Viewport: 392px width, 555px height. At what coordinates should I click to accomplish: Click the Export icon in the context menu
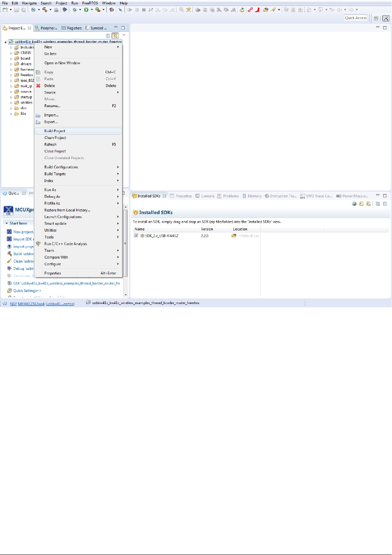(x=38, y=122)
